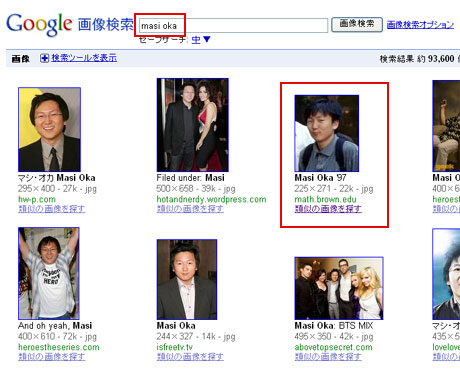Click abovetopsecret.com source link

point(333,347)
